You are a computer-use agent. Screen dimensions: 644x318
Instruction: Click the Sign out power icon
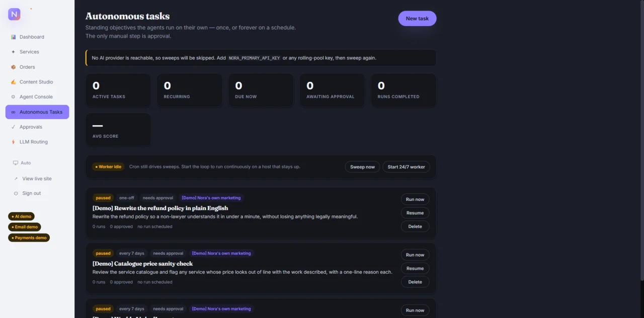click(16, 193)
